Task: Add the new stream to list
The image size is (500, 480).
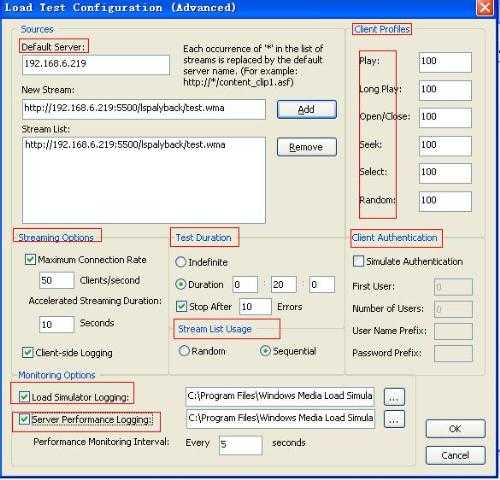Action: (307, 109)
